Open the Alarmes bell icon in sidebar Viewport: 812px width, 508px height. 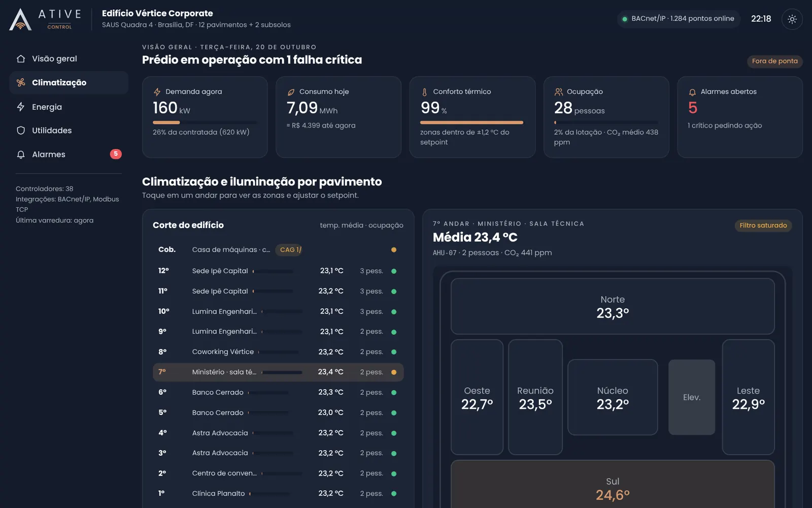point(21,154)
